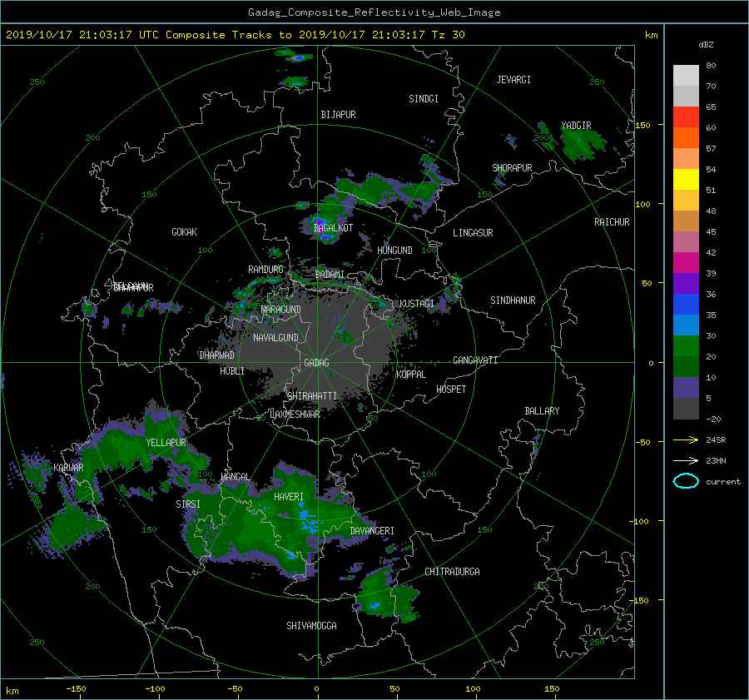
Task: Select the blue 35-36 dBZ color swatch
Action: tap(686, 305)
